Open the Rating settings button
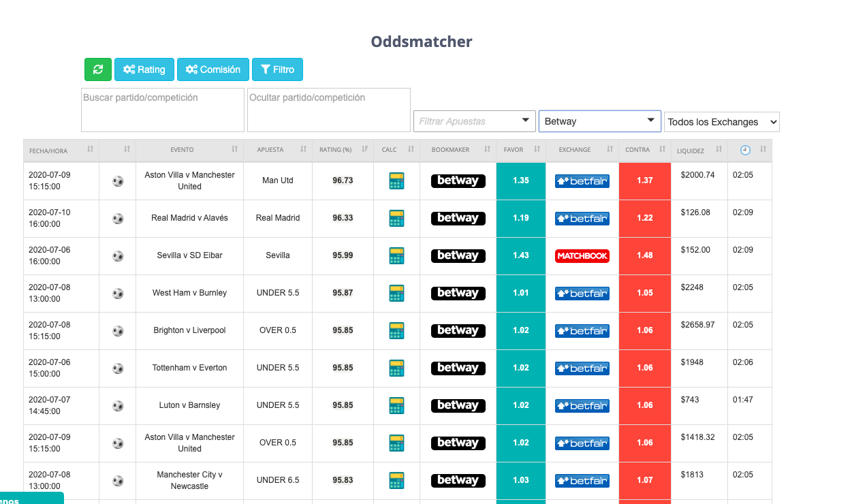 coord(144,69)
